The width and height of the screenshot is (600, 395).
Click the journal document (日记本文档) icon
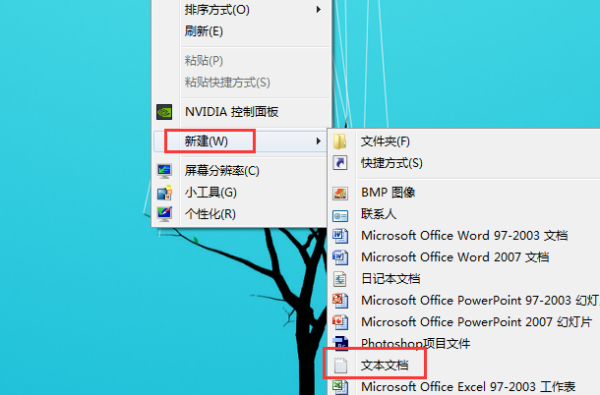(340, 279)
